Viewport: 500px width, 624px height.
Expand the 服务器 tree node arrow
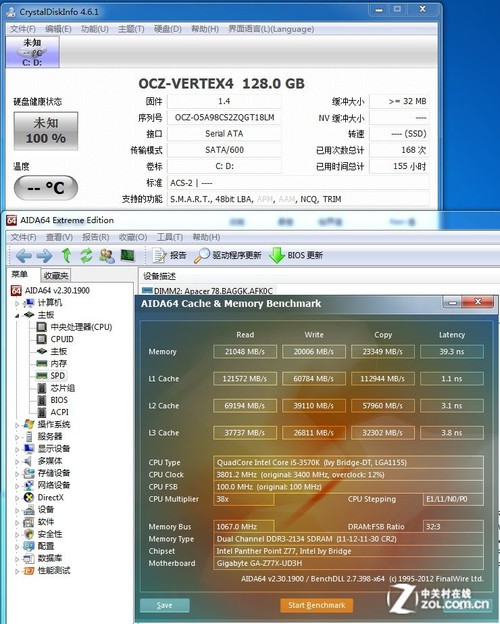[17, 437]
